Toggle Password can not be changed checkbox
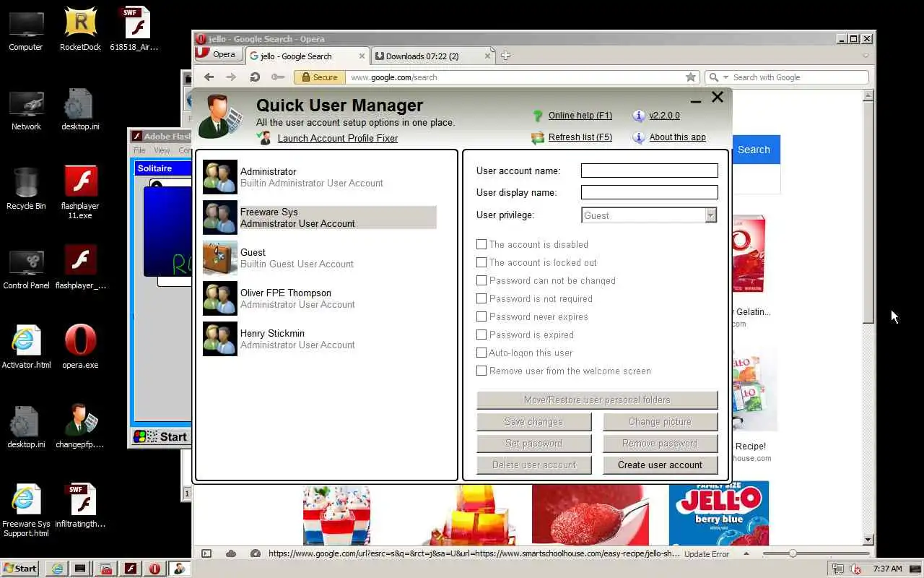Screen dimensions: 924x578 point(481,280)
